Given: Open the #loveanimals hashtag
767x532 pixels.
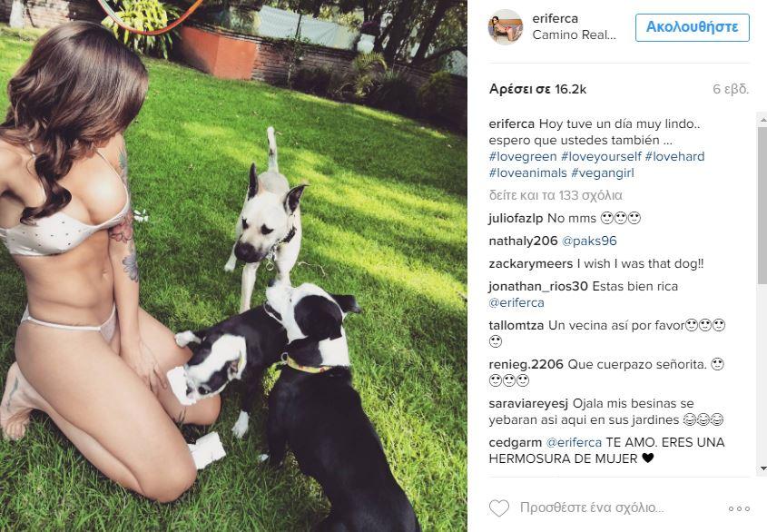Looking at the screenshot, I should pyautogui.click(x=527, y=172).
